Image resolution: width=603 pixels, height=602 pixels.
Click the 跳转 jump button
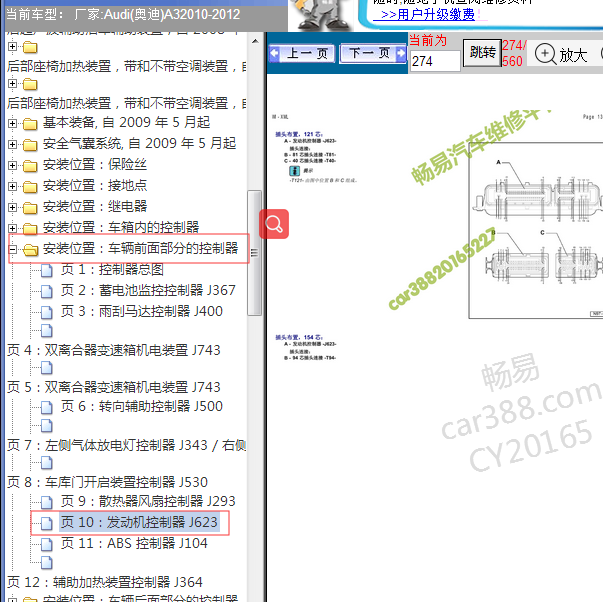(x=482, y=53)
